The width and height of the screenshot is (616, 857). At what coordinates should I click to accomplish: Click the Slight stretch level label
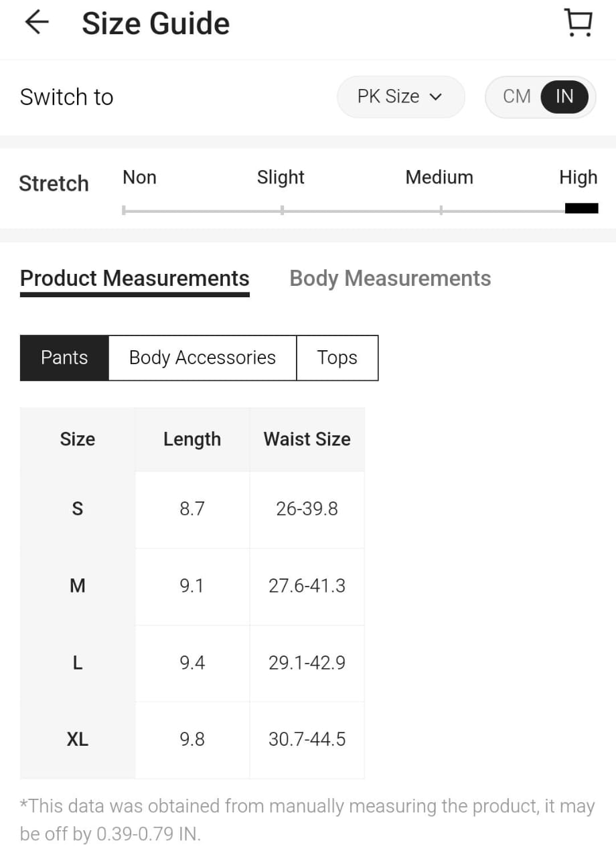281,177
